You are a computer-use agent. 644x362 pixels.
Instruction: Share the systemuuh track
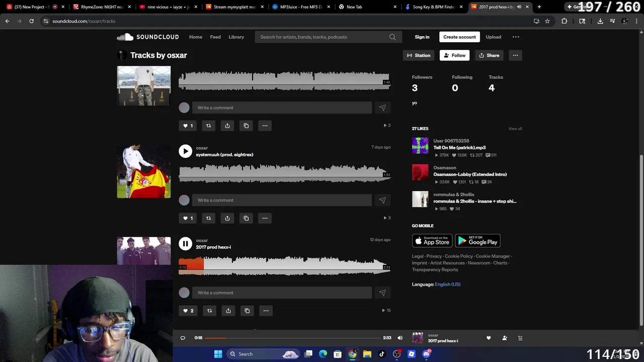(227, 218)
